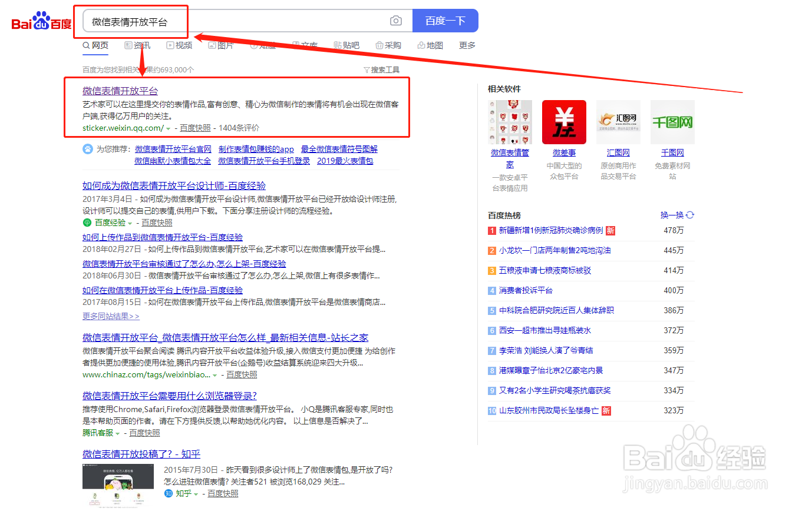
Task: Open 百度快照 of chinaz result
Action: pyautogui.click(x=242, y=374)
